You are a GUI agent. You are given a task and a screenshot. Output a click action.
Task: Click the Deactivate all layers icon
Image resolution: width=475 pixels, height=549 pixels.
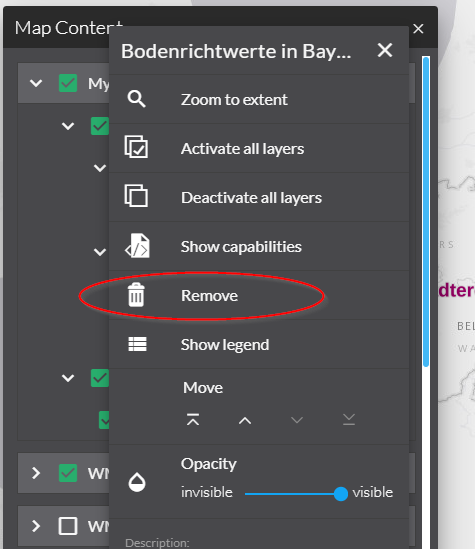click(136, 196)
